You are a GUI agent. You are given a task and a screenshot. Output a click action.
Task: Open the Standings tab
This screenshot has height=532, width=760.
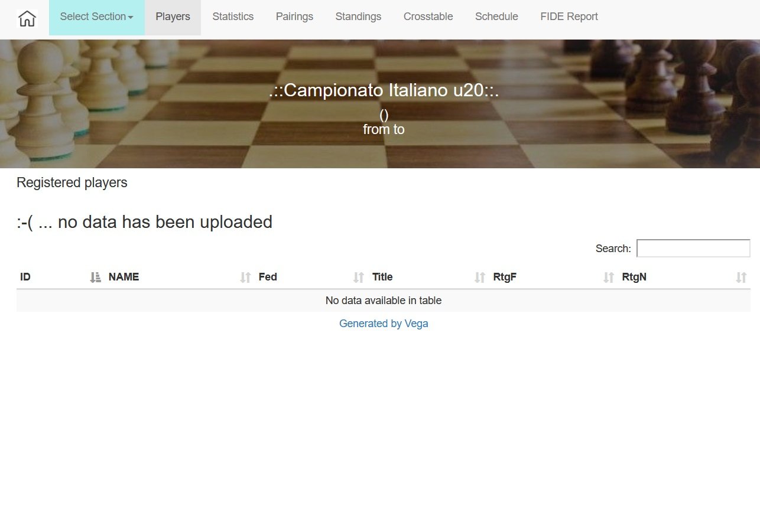[x=358, y=17]
